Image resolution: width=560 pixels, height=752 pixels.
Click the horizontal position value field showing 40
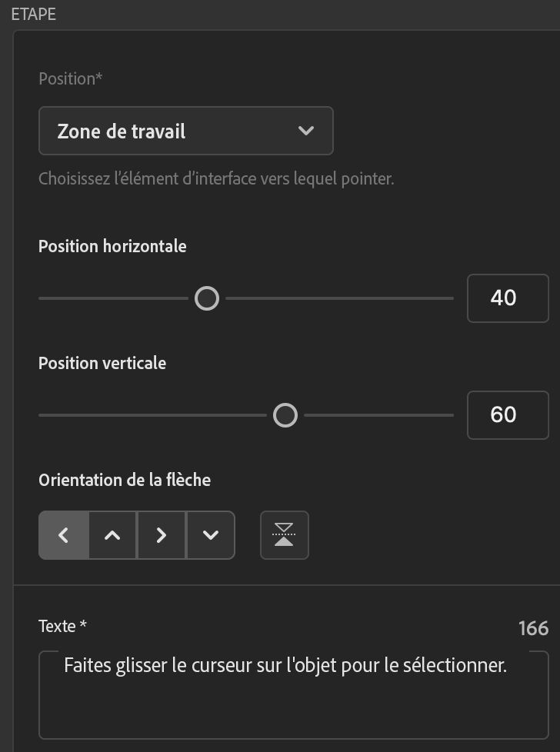pyautogui.click(x=508, y=298)
